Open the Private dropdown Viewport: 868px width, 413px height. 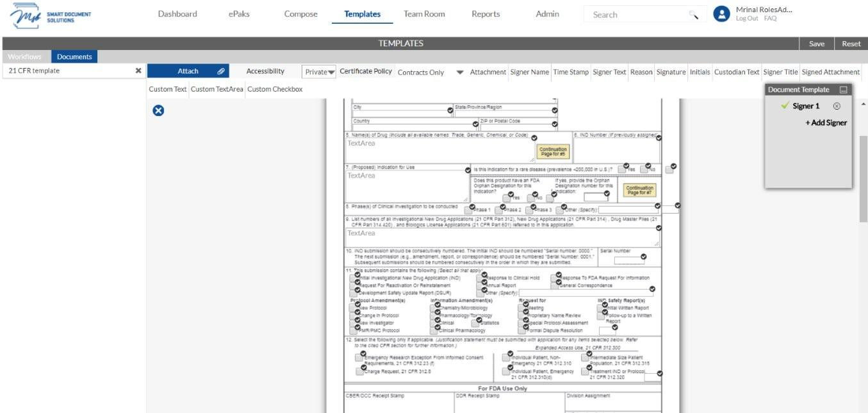coord(320,72)
